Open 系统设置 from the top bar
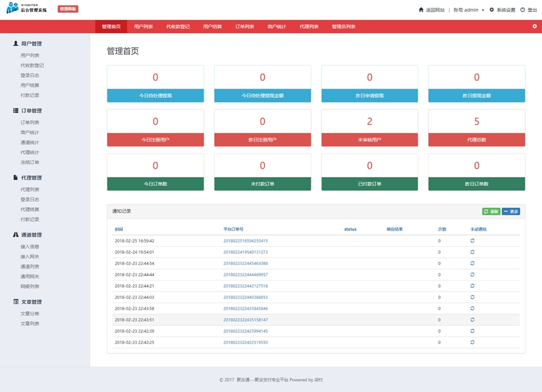The width and height of the screenshot is (542, 392). (502, 10)
